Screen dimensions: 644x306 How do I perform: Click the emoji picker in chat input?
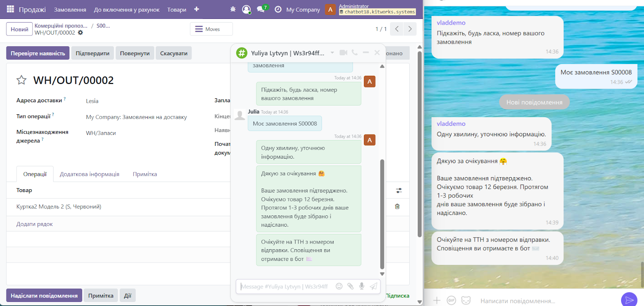(x=339, y=286)
